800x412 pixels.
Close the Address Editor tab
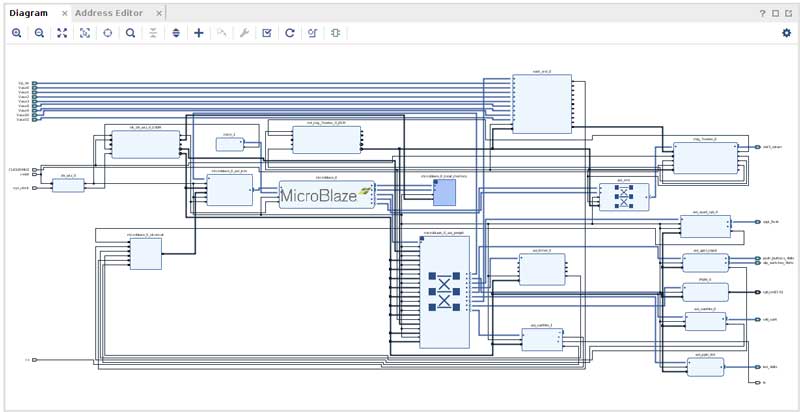click(x=159, y=13)
